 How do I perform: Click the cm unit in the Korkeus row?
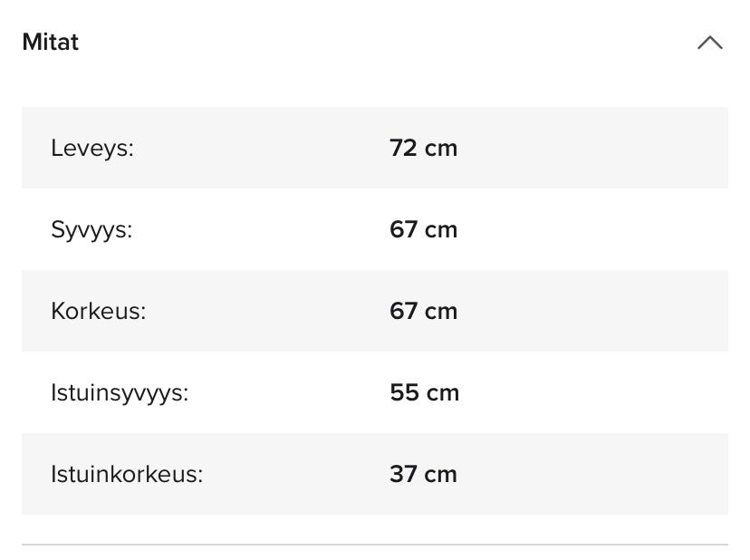tap(442, 311)
